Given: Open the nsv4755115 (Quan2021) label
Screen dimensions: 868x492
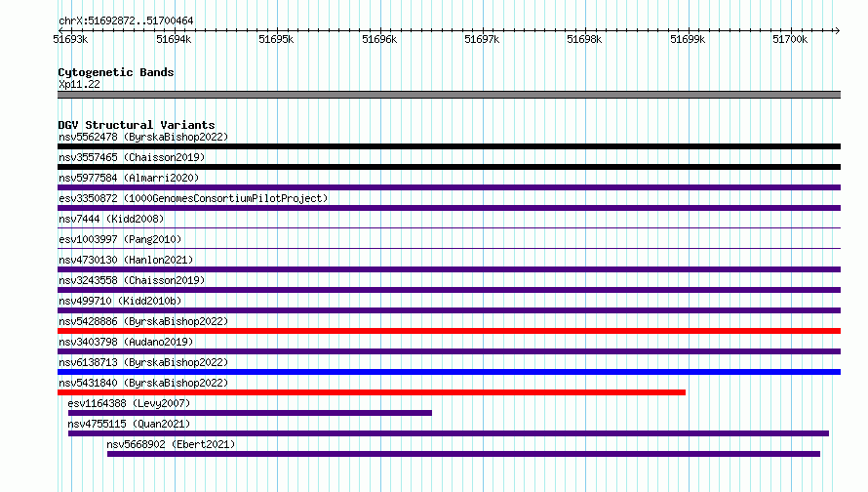Looking at the screenshot, I should (129, 424).
